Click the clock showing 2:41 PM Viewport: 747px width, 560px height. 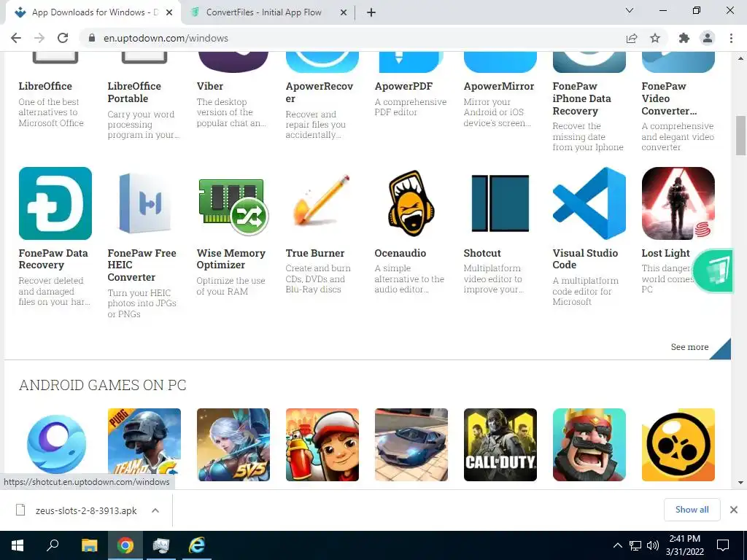684,539
